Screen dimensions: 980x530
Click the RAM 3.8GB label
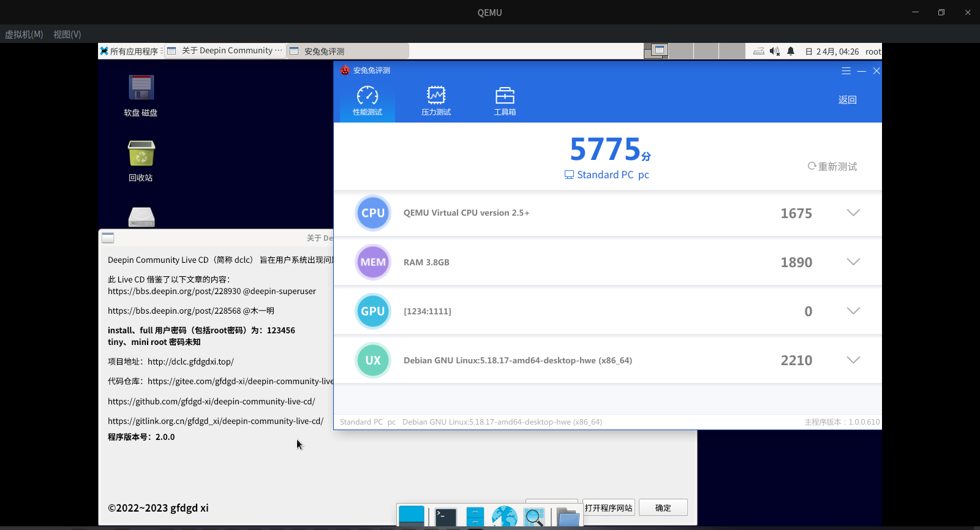426,262
